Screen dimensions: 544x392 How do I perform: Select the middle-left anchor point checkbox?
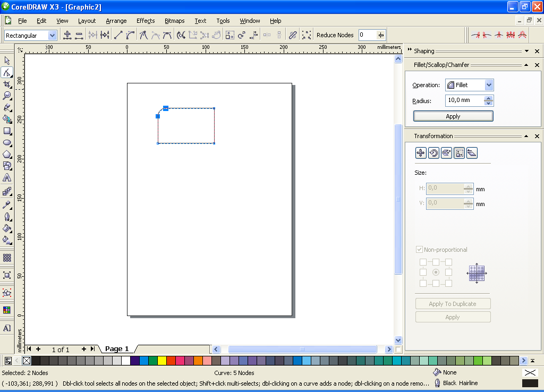pos(423,272)
